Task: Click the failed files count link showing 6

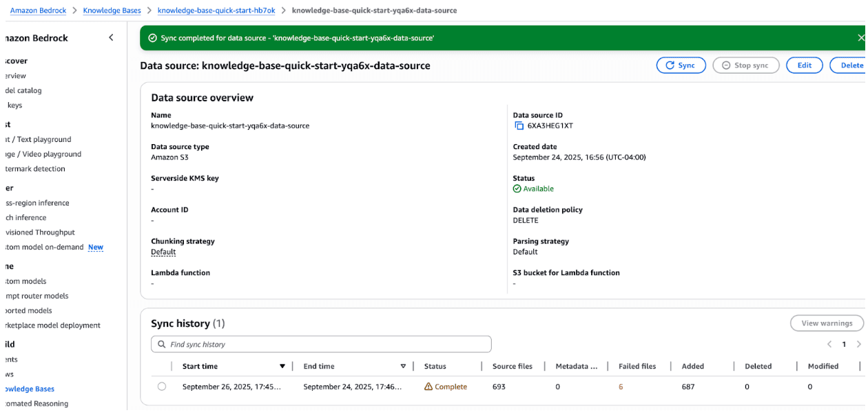Action: [621, 387]
